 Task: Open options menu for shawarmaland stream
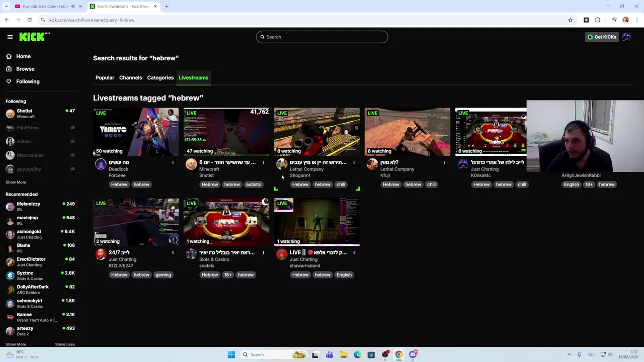click(354, 252)
